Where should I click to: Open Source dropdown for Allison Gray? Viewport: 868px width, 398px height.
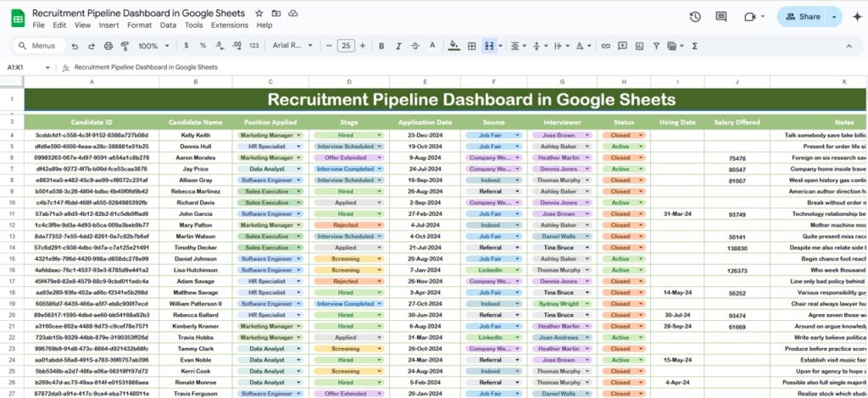pos(518,180)
